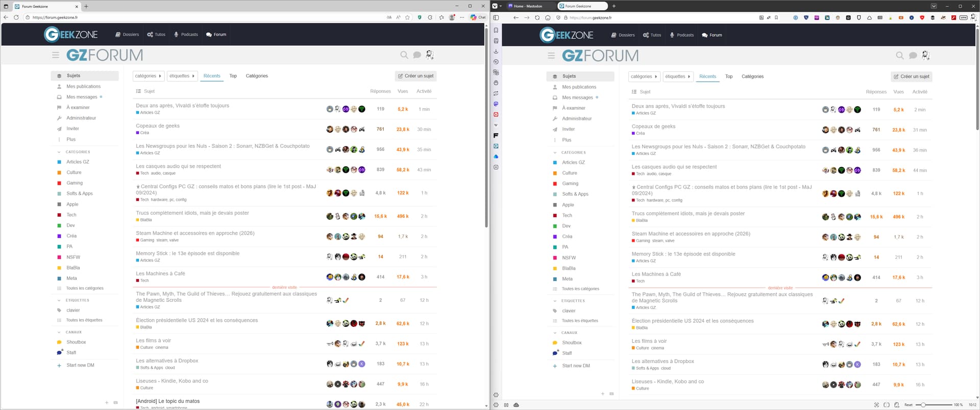The image size is (980, 410).
Task: Open the étiquettes dropdown in the right window
Action: point(677,76)
